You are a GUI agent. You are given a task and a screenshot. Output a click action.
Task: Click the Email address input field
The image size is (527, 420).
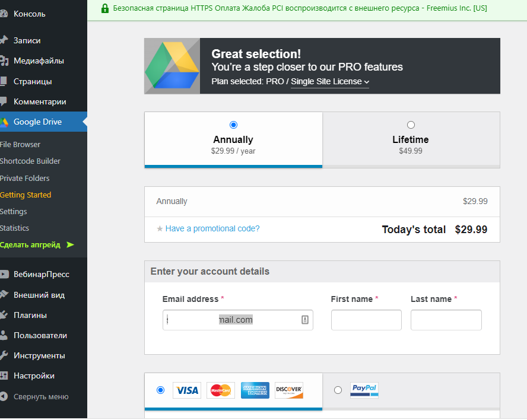pos(238,320)
